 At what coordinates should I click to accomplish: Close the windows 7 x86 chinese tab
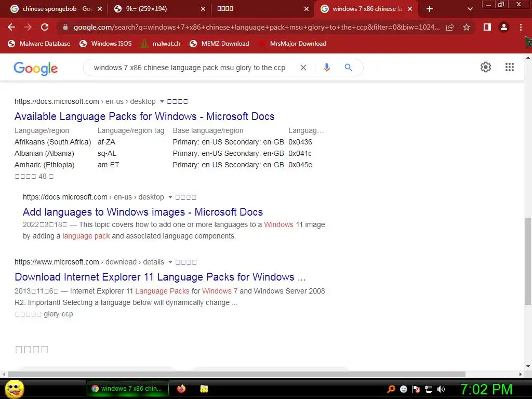(x=410, y=9)
